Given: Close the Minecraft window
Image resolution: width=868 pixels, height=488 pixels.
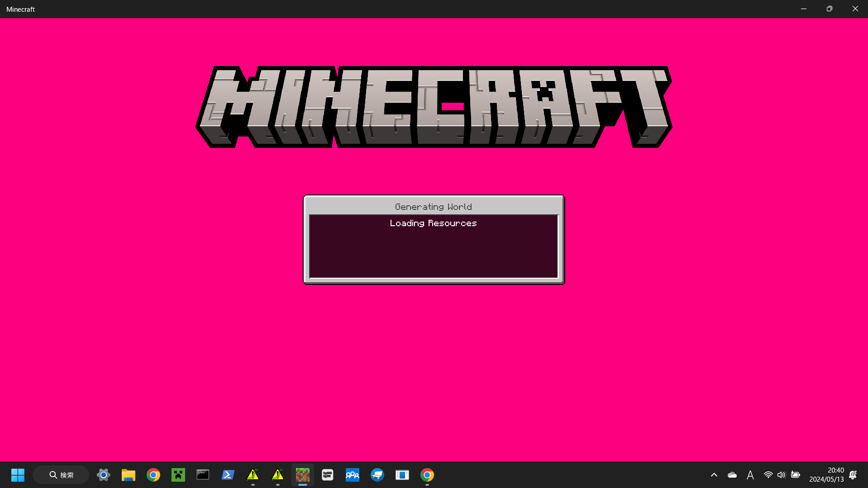Looking at the screenshot, I should click(x=855, y=9).
